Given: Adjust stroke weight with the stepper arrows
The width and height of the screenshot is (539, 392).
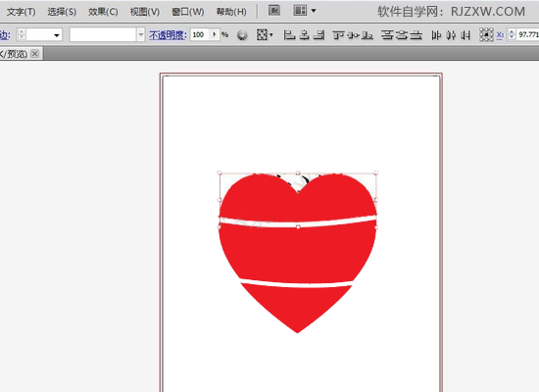Looking at the screenshot, I should (22, 34).
